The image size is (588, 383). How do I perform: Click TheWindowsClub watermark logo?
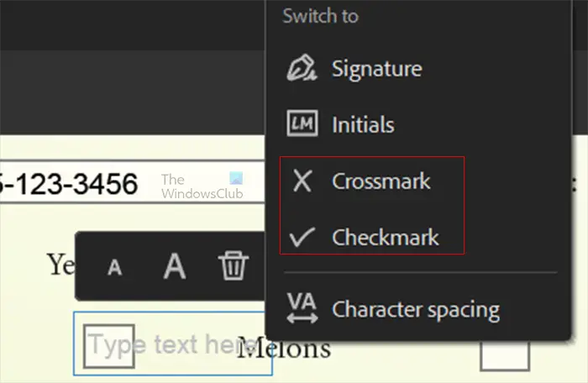coord(202,186)
